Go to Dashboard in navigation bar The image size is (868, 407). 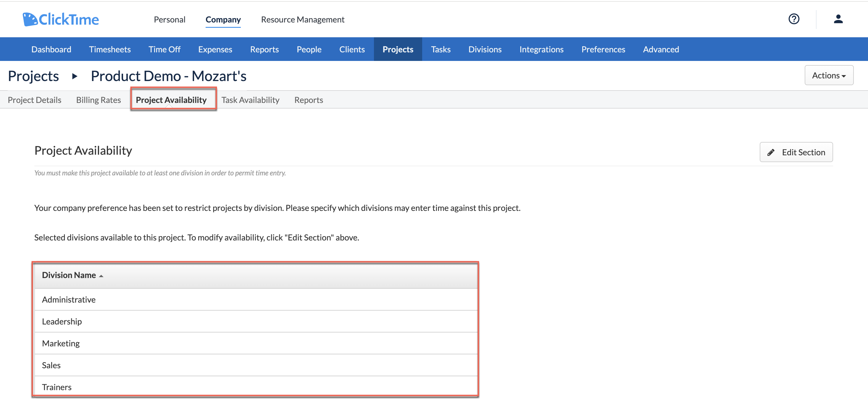pyautogui.click(x=51, y=49)
